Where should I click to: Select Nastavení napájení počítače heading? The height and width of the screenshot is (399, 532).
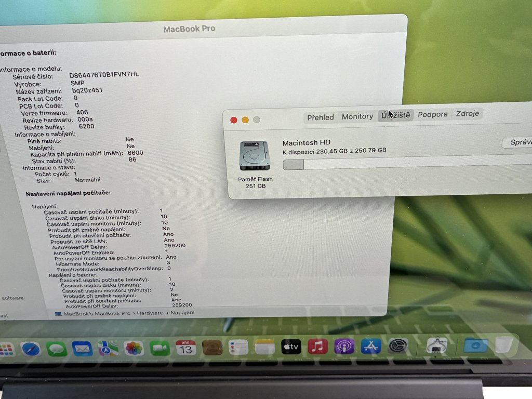pyautogui.click(x=68, y=193)
